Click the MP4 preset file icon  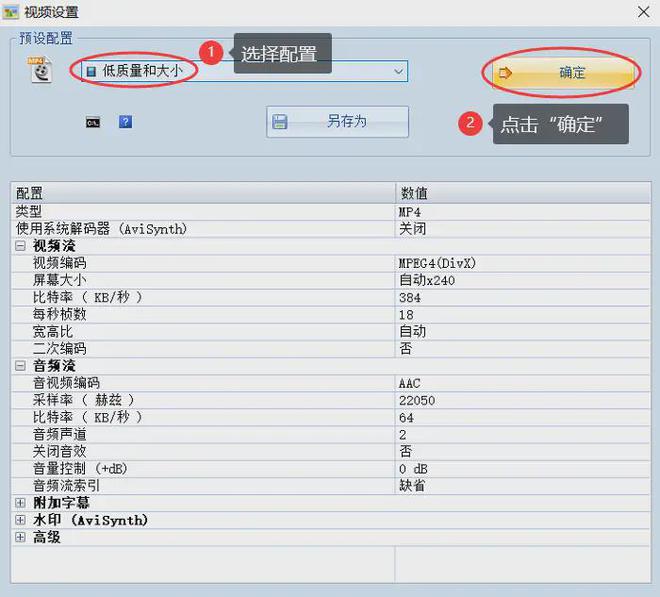(x=40, y=69)
